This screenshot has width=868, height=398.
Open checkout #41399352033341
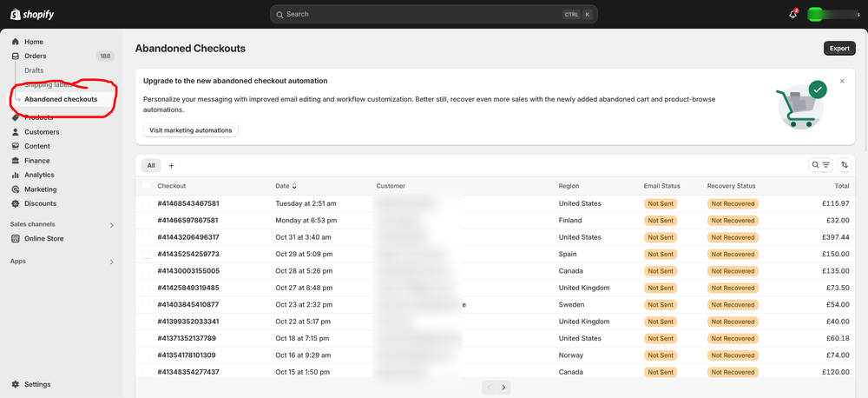pyautogui.click(x=188, y=322)
